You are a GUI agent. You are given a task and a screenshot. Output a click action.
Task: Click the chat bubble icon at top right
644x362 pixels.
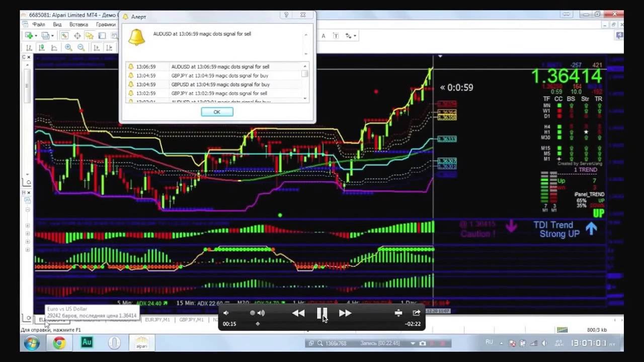[x=619, y=35]
